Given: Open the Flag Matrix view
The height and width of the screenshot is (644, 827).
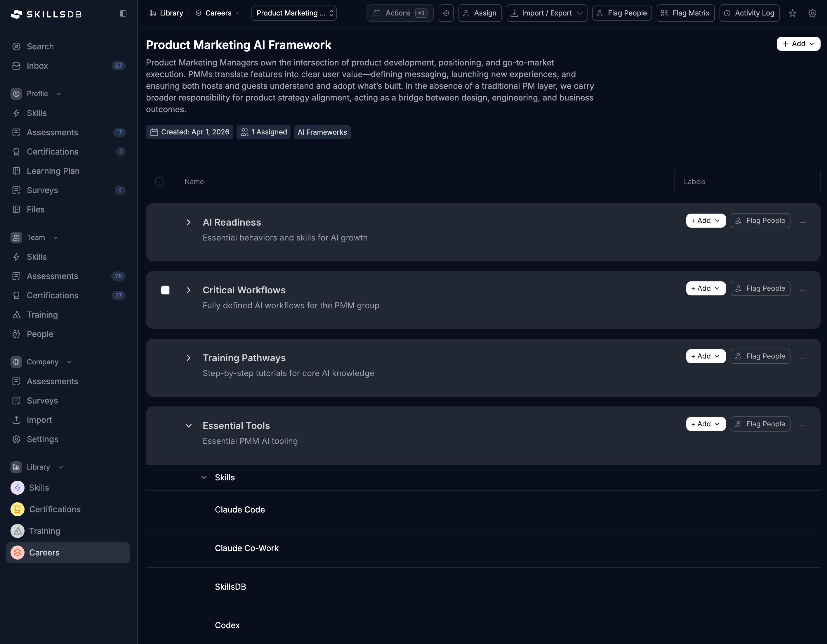Looking at the screenshot, I should (685, 13).
